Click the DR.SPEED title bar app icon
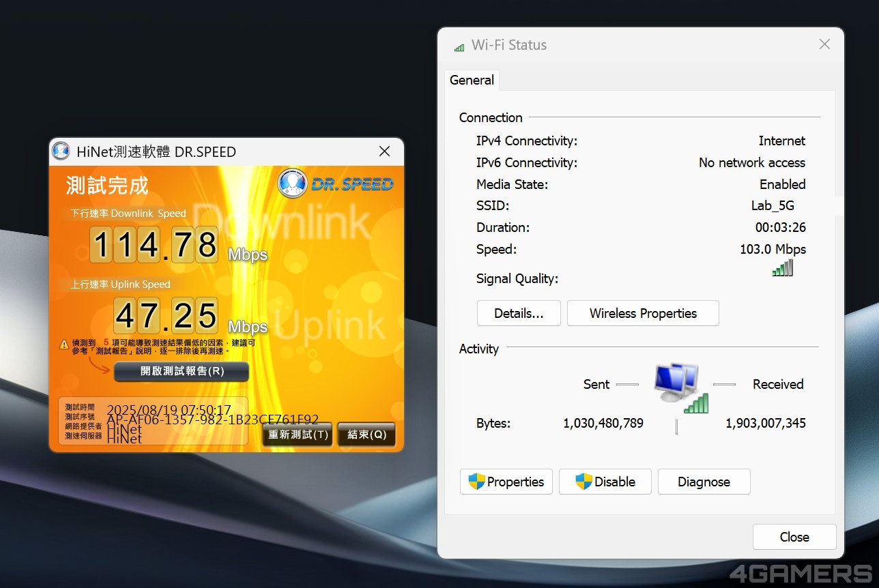This screenshot has width=879, height=588. click(x=61, y=151)
